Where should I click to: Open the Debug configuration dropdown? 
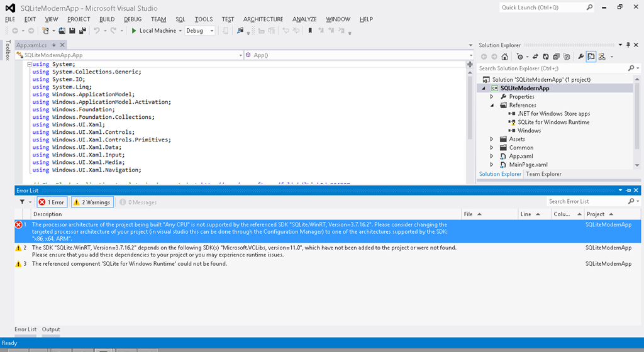200,31
